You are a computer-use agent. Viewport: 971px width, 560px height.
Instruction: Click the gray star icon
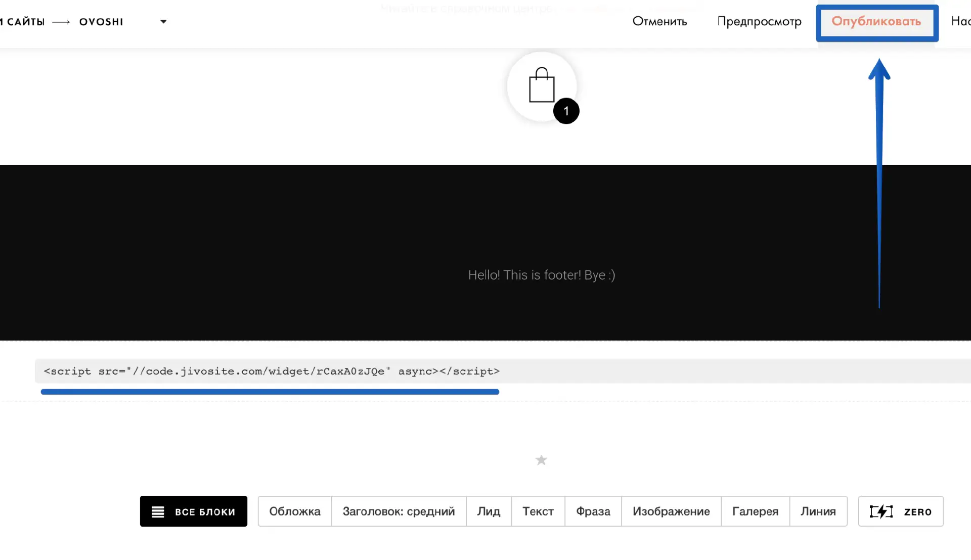click(541, 460)
